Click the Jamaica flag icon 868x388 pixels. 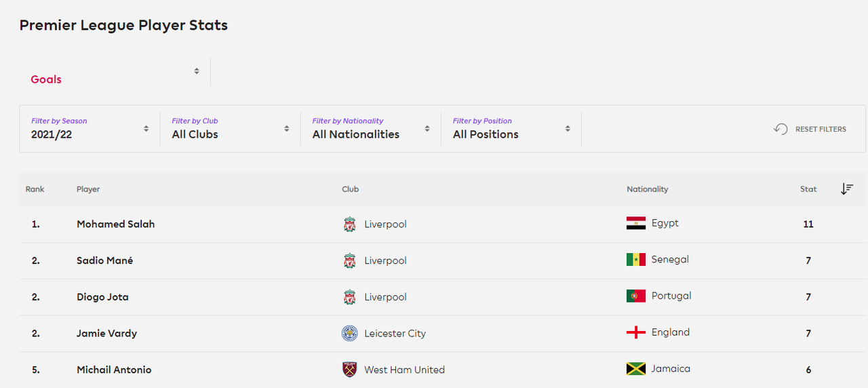(x=636, y=369)
